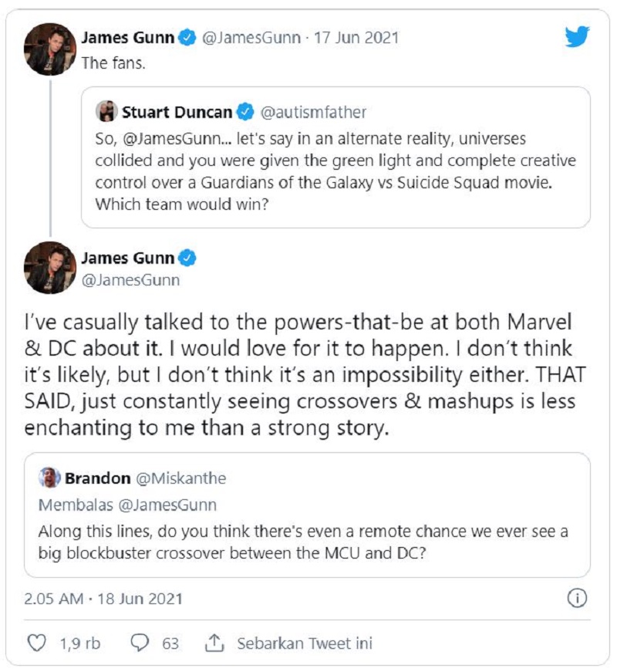Screen dimensions: 617x672
Task: Click the heart like icon
Action: click(x=37, y=643)
